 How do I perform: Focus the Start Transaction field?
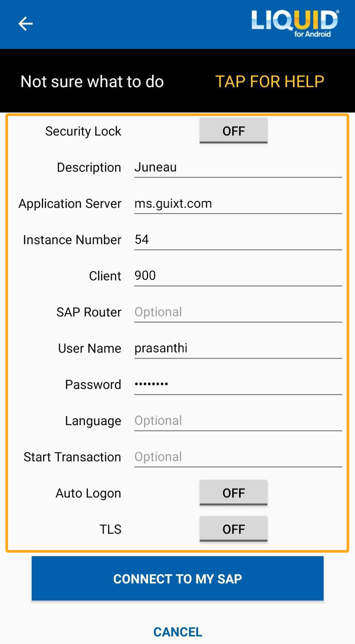(238, 457)
